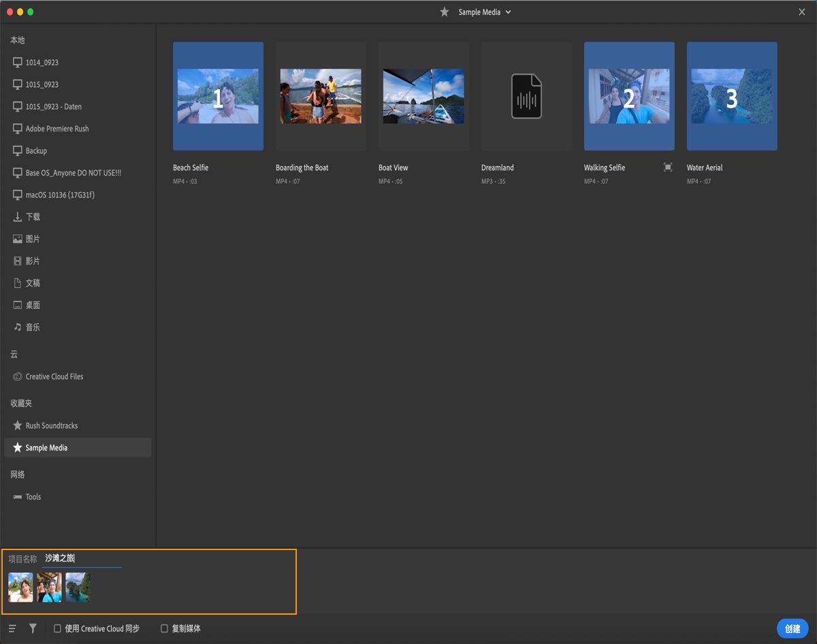Click the 本地 section header
The width and height of the screenshot is (817, 644).
[x=18, y=41]
